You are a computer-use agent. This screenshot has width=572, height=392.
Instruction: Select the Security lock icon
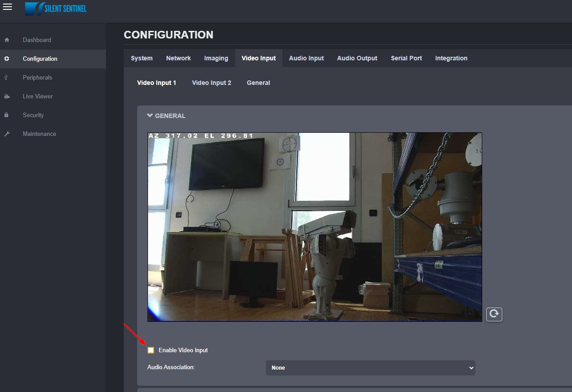point(7,115)
